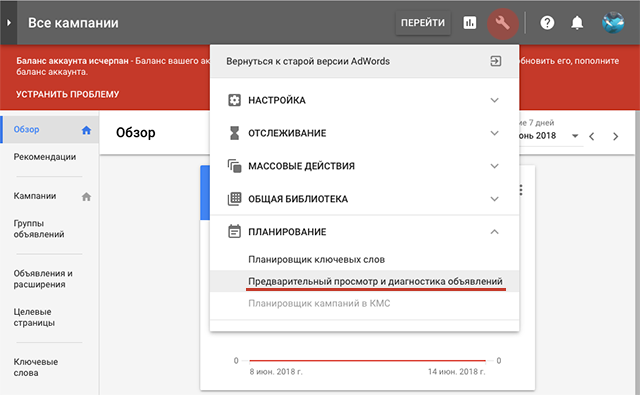Expand the ОТСЛЕЖИВАНИЕ section chevron
The width and height of the screenshot is (640, 395).
coord(494,133)
